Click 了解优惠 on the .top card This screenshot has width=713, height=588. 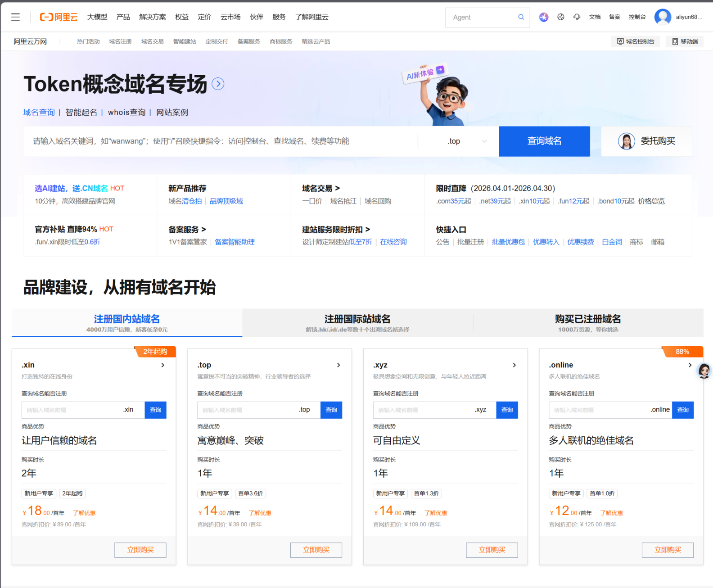[260, 513]
